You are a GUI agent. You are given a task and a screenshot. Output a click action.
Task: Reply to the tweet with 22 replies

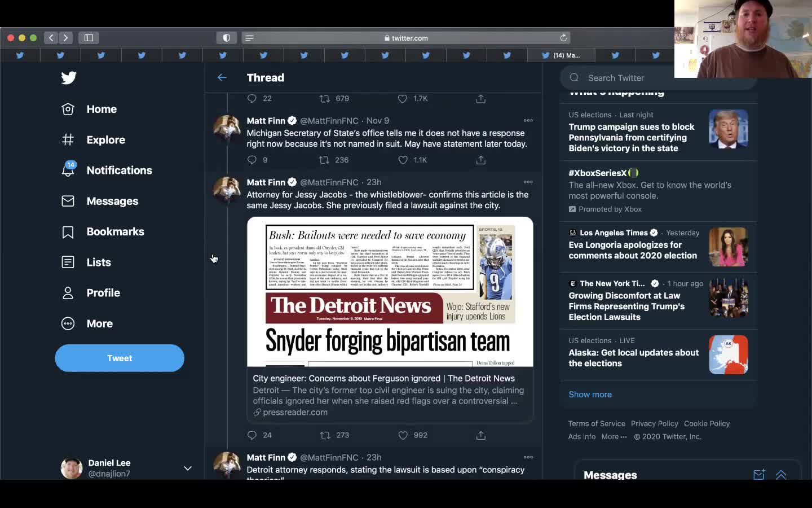pos(252,99)
